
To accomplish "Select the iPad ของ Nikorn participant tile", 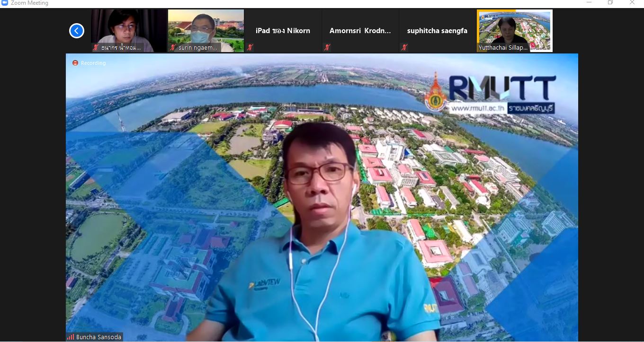I will pyautogui.click(x=283, y=31).
